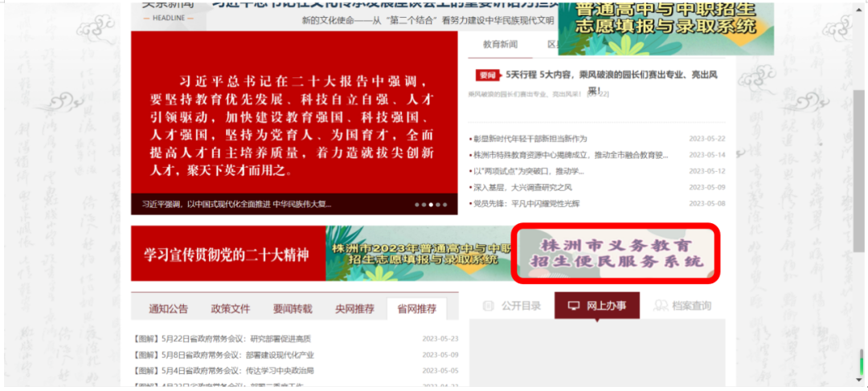Click the 网上办事 monitor icon
The image size is (868, 391).
click(574, 306)
